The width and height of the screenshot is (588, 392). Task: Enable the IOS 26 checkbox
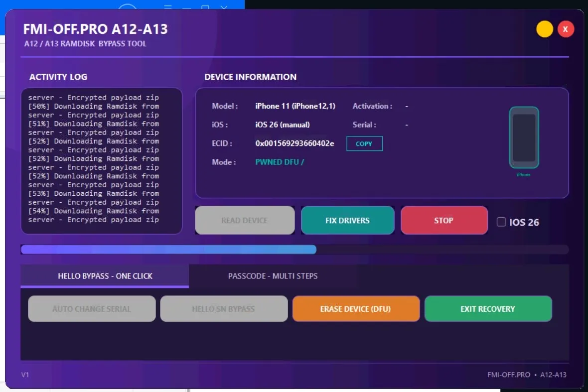(x=501, y=222)
